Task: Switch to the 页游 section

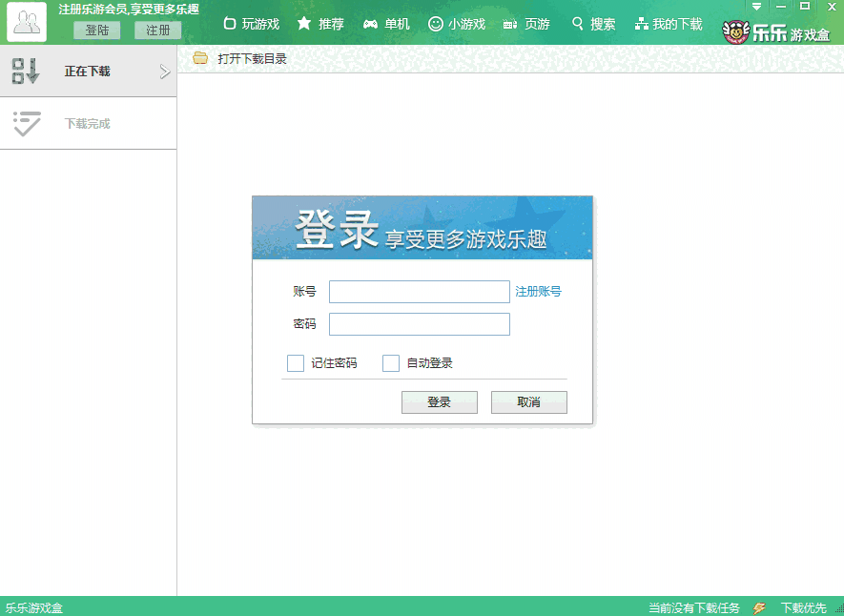Action: coord(525,24)
